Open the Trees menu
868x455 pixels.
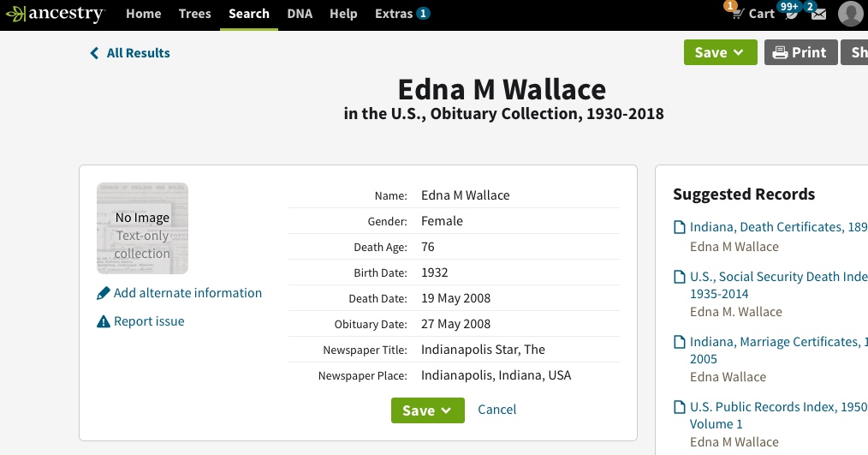tap(195, 14)
